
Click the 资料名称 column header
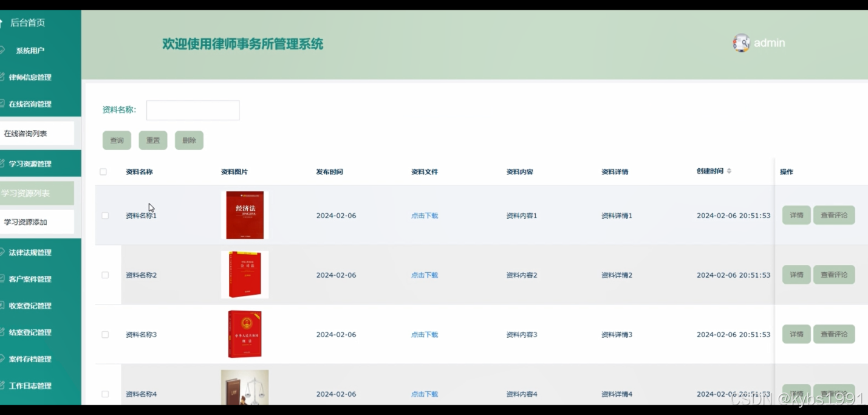tap(139, 172)
